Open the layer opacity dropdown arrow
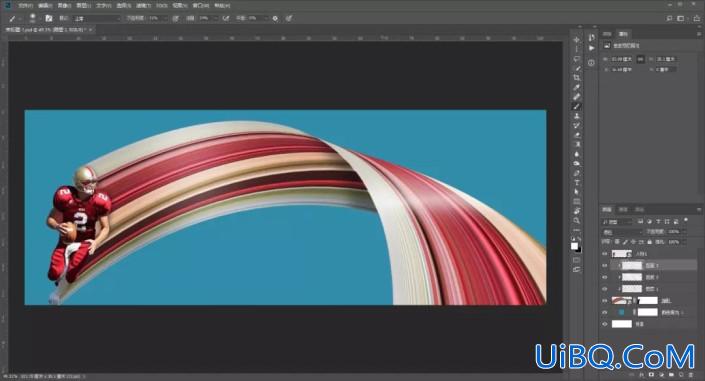Screen dimensions: 705x381 click(684, 232)
